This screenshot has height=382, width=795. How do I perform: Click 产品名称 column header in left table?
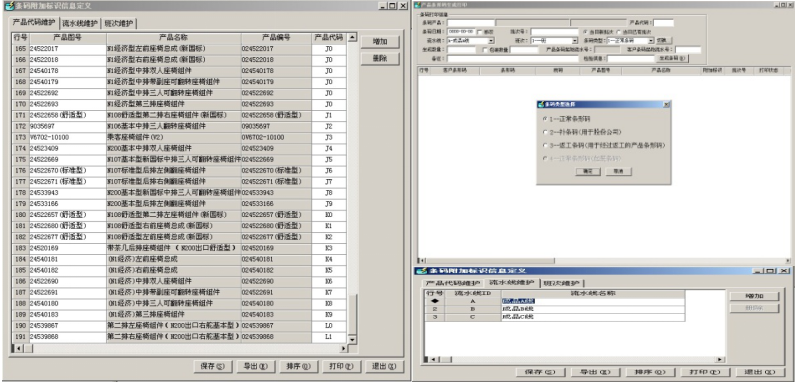pyautogui.click(x=174, y=38)
